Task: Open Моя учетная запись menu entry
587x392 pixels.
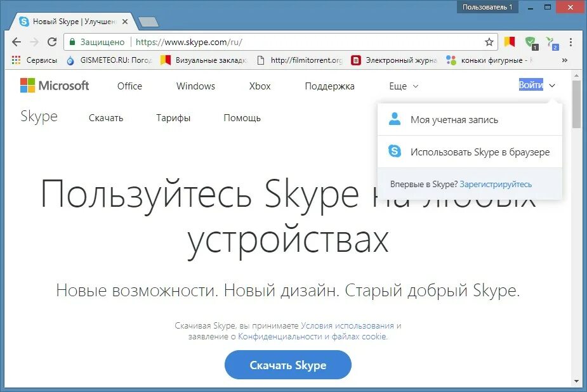Action: coord(470,120)
